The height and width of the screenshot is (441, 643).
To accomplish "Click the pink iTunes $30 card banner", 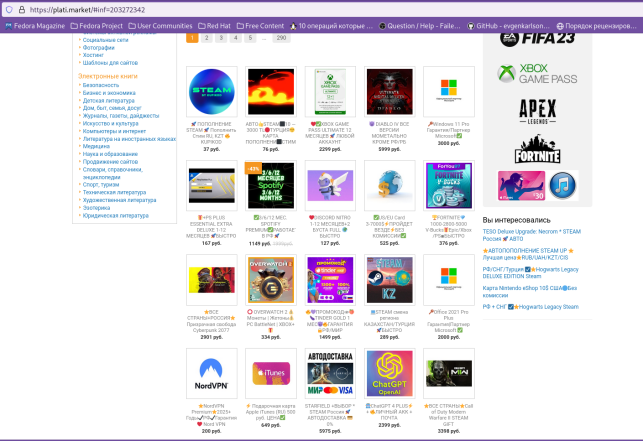I will coord(521,186).
